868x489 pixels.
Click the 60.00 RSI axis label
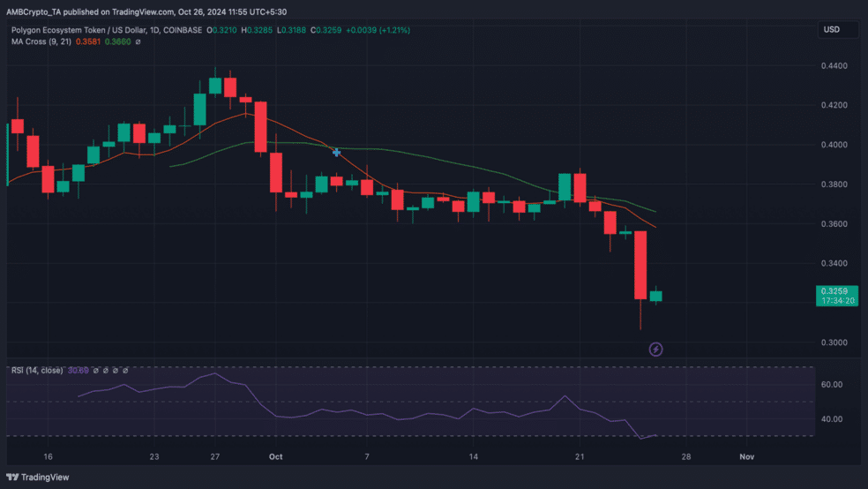click(x=832, y=384)
